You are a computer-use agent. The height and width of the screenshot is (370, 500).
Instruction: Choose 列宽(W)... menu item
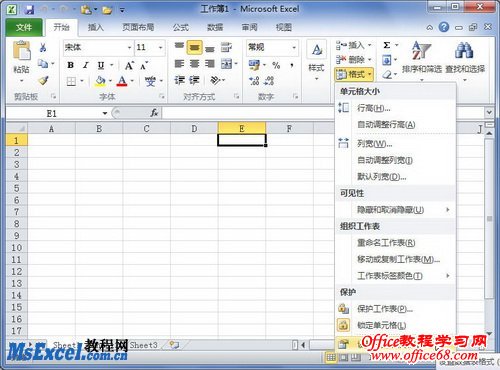pos(396,144)
